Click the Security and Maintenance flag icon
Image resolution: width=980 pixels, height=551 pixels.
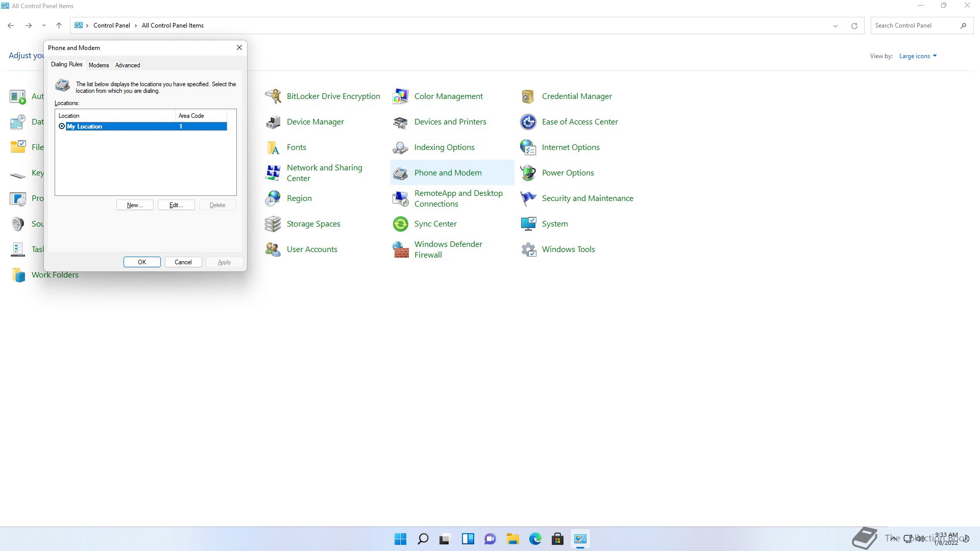(x=528, y=198)
